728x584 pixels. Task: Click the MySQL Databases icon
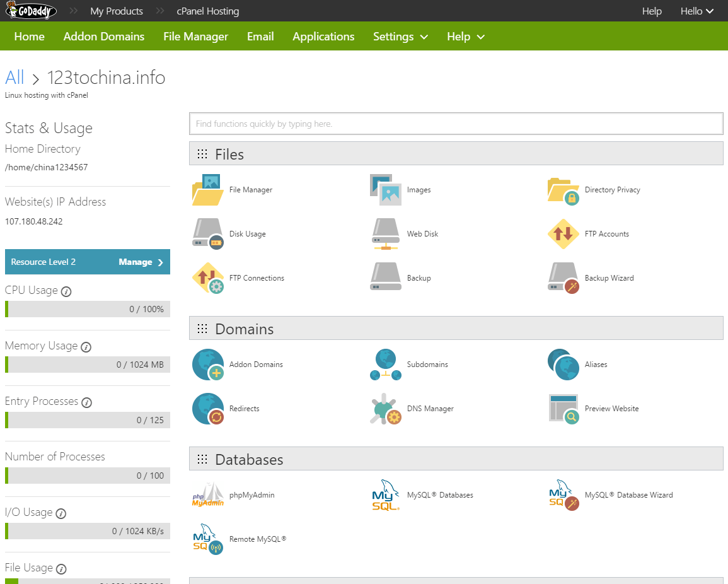pos(385,495)
